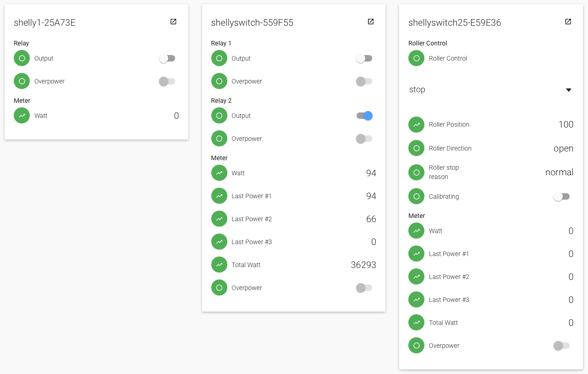
Task: Click the 'Meter' heading in shellyswitch25-E59E36
Action: click(x=417, y=216)
